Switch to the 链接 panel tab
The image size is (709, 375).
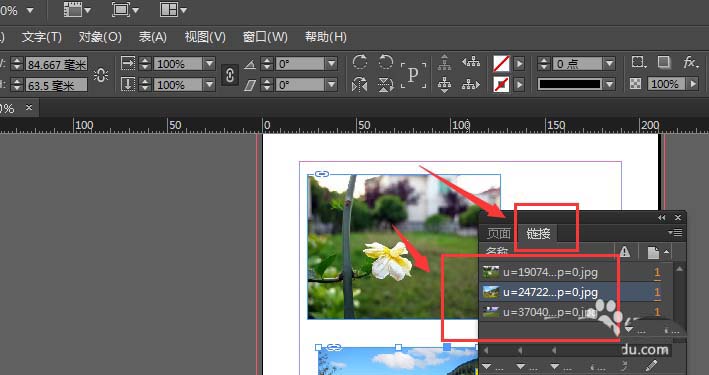pos(538,233)
